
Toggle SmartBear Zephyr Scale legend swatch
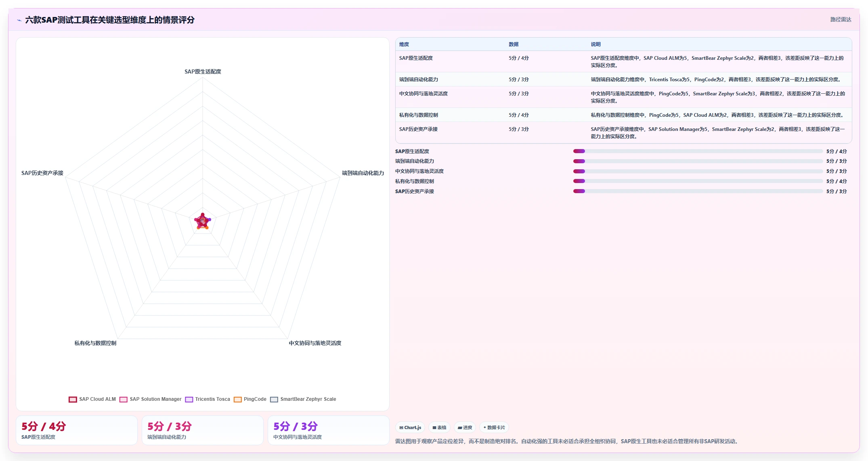point(274,399)
